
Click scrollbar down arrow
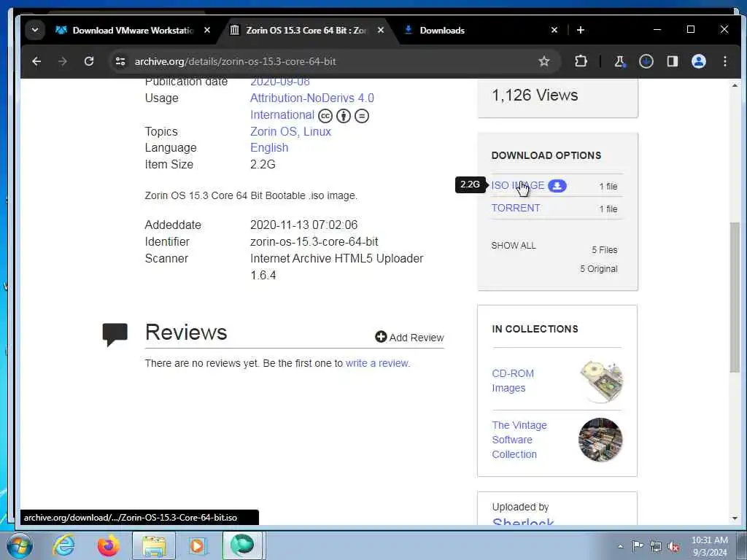[x=735, y=518]
